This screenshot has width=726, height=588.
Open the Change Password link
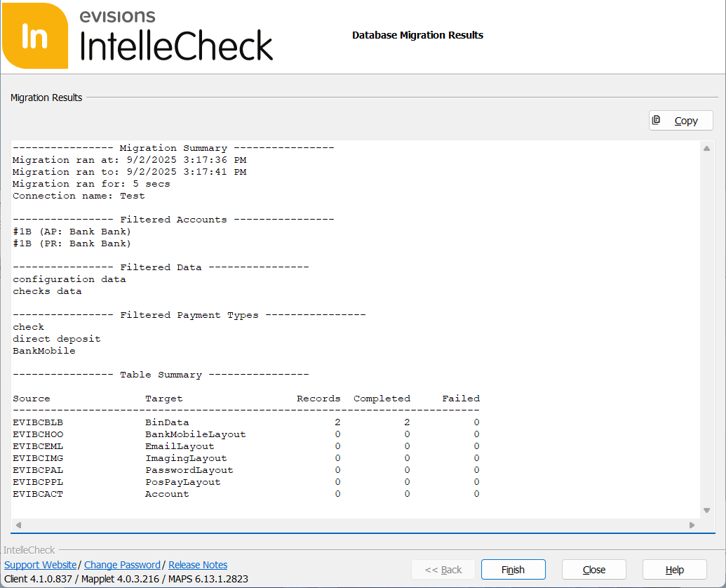click(122, 565)
